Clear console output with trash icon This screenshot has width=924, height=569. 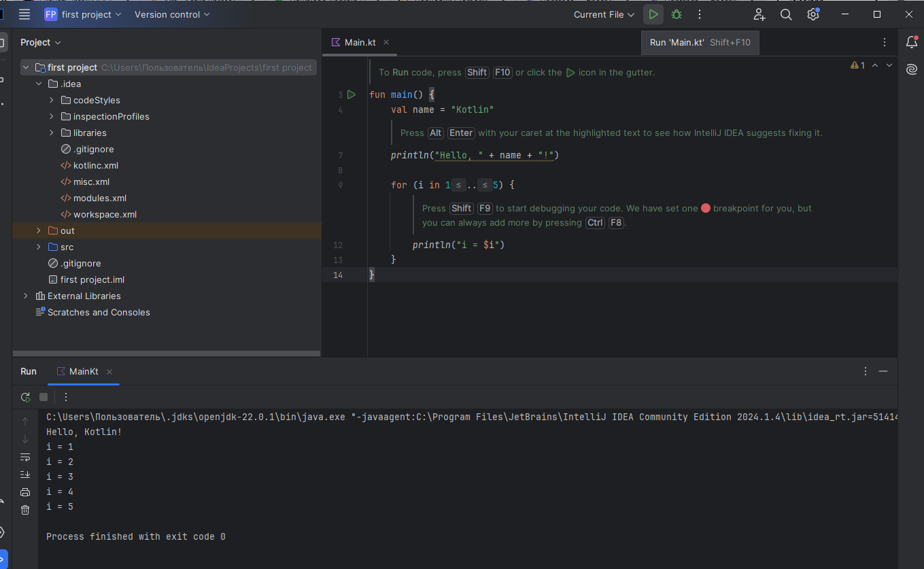point(25,510)
